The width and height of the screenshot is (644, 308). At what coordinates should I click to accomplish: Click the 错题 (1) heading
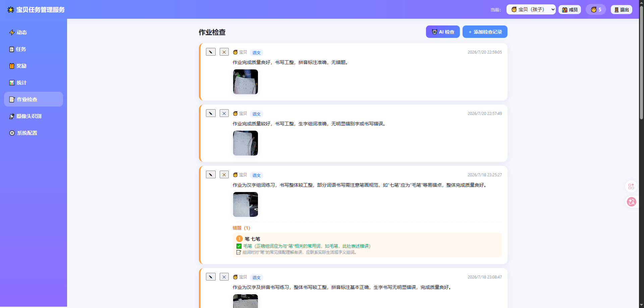pyautogui.click(x=241, y=228)
